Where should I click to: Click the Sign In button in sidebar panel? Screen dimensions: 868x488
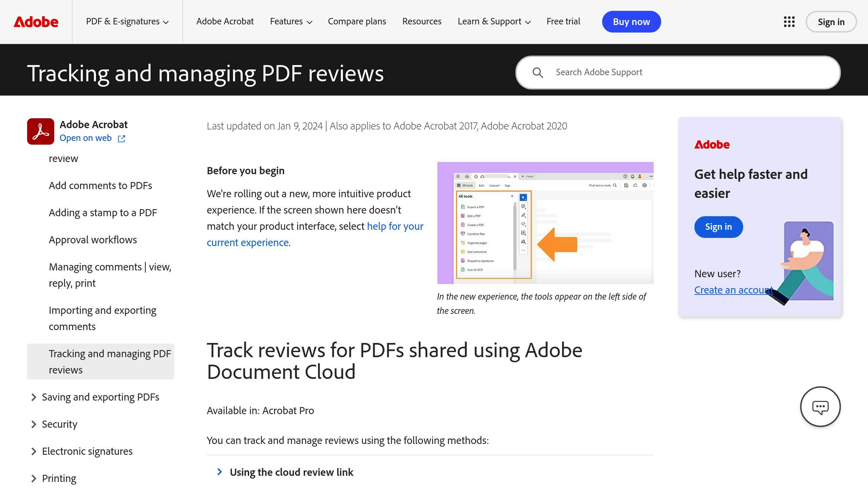pyautogui.click(x=718, y=226)
